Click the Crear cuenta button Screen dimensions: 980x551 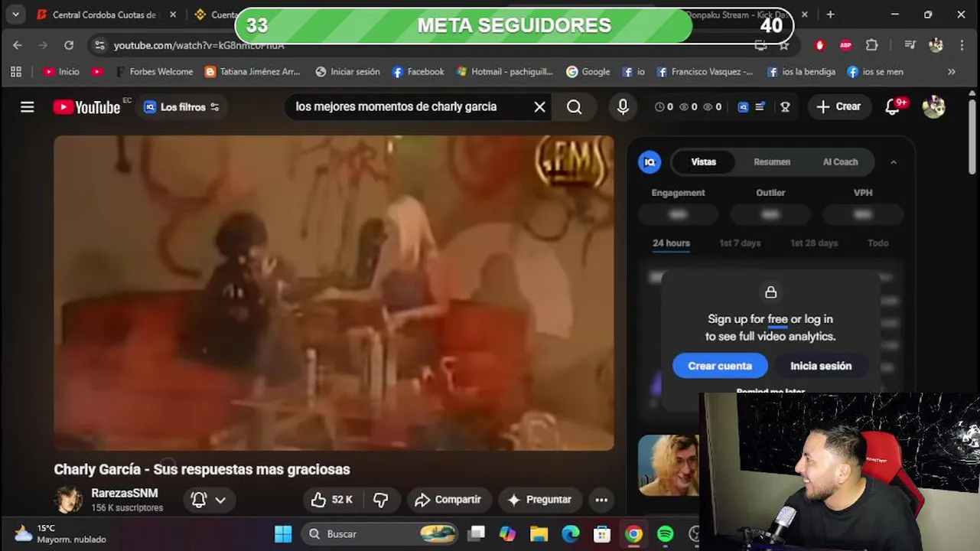(x=720, y=366)
